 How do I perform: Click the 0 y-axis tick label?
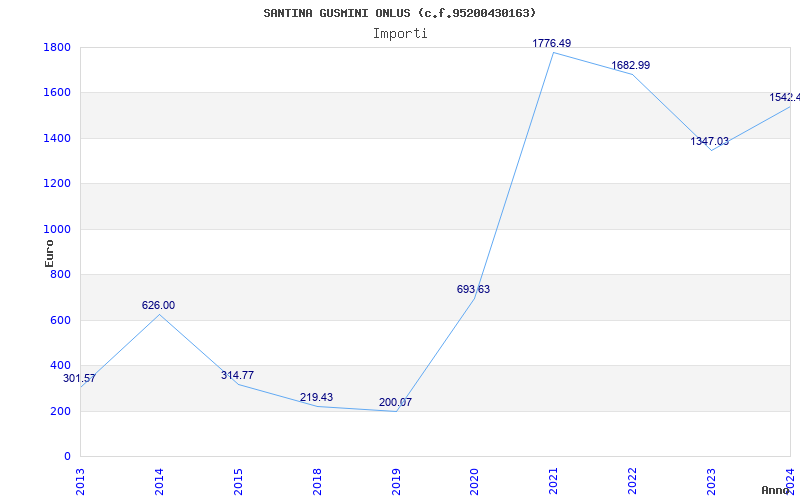(x=67, y=457)
